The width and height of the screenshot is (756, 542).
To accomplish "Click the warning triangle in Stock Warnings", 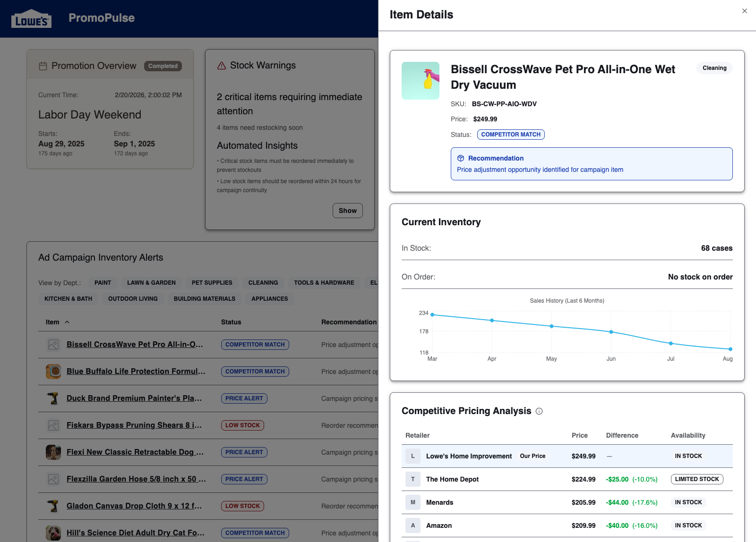I will tap(221, 66).
